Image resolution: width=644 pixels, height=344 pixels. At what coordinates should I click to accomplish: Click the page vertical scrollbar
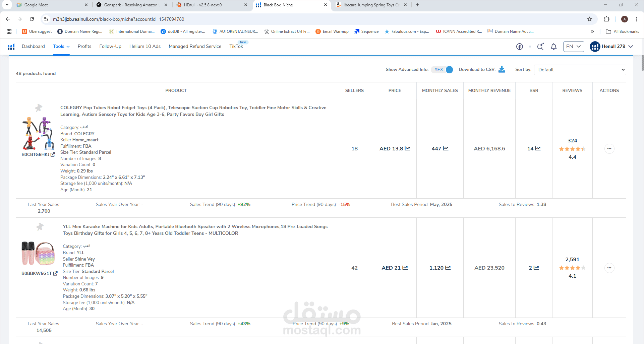[x=642, y=63]
